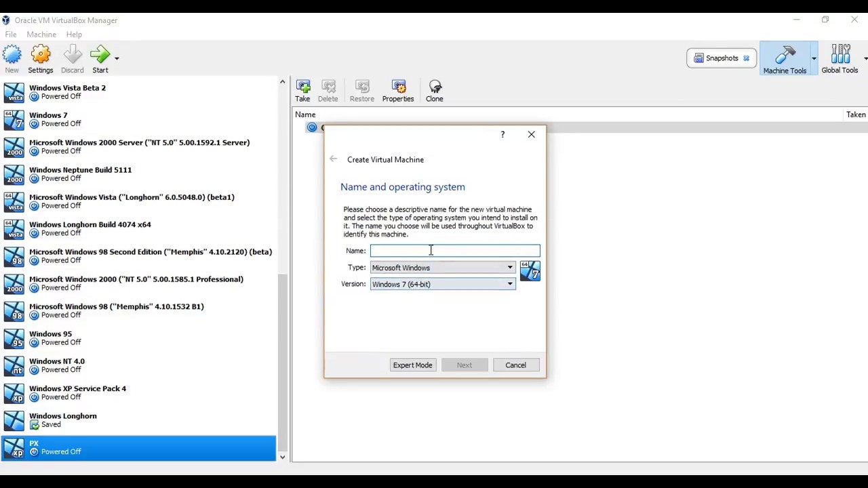The width and height of the screenshot is (868, 488).
Task: Select Microsoft Windows 2000 Server machine
Action: pyautogui.click(x=138, y=146)
